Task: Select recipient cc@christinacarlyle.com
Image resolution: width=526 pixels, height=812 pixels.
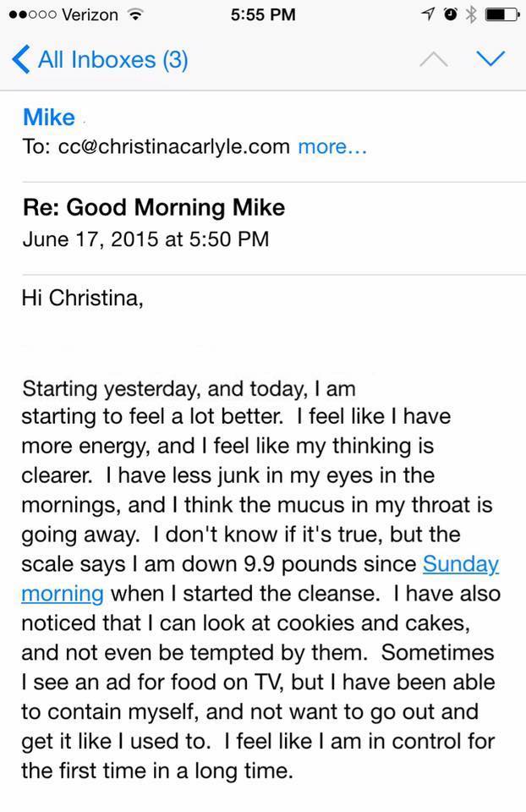Action: click(x=174, y=147)
